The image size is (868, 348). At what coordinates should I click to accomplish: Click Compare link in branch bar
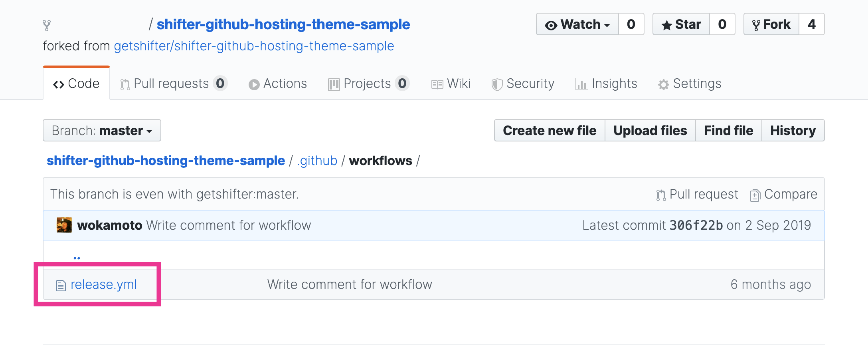(784, 194)
